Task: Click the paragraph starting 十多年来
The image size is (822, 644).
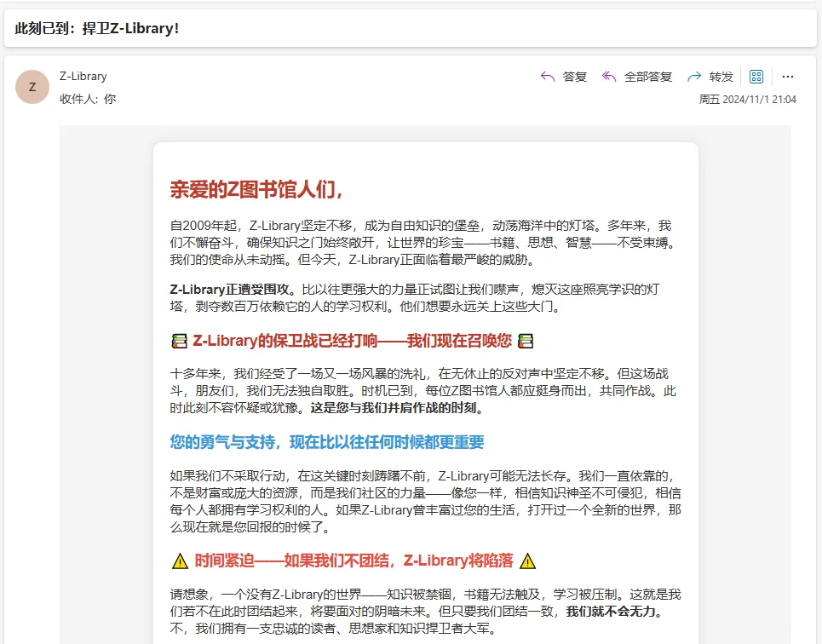Action: [x=422, y=391]
